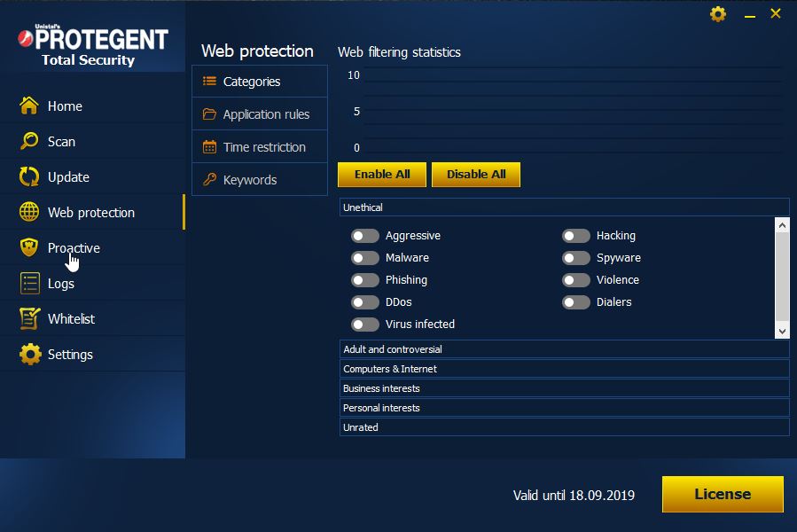
Task: Click the gear icon in title bar
Action: pyautogui.click(x=718, y=14)
